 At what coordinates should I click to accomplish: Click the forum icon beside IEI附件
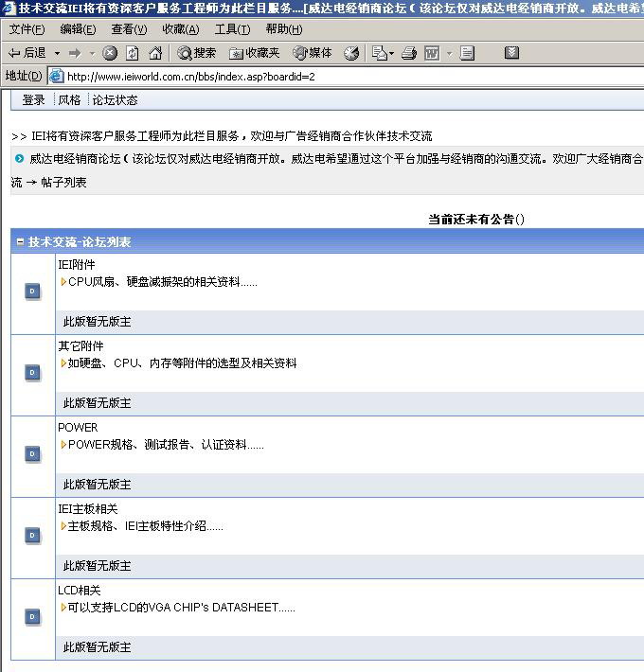[32, 292]
